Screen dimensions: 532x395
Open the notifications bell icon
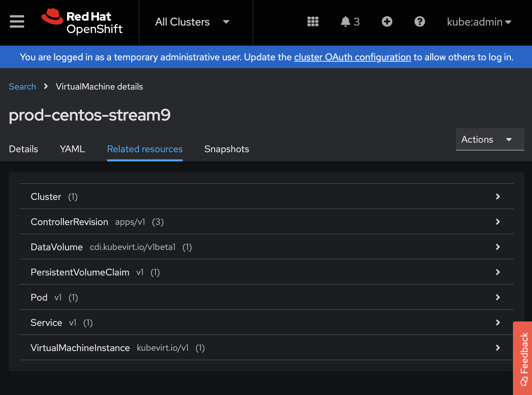[x=346, y=21]
